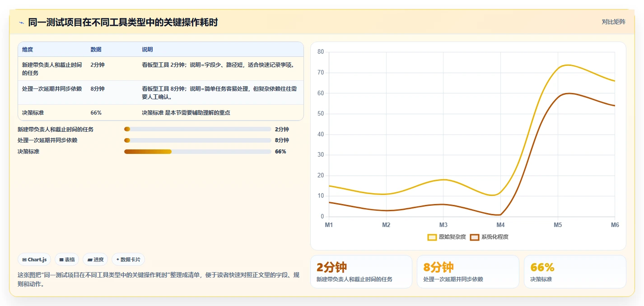Click the M2 x-axis label
This screenshot has width=644, height=306.
386,225
